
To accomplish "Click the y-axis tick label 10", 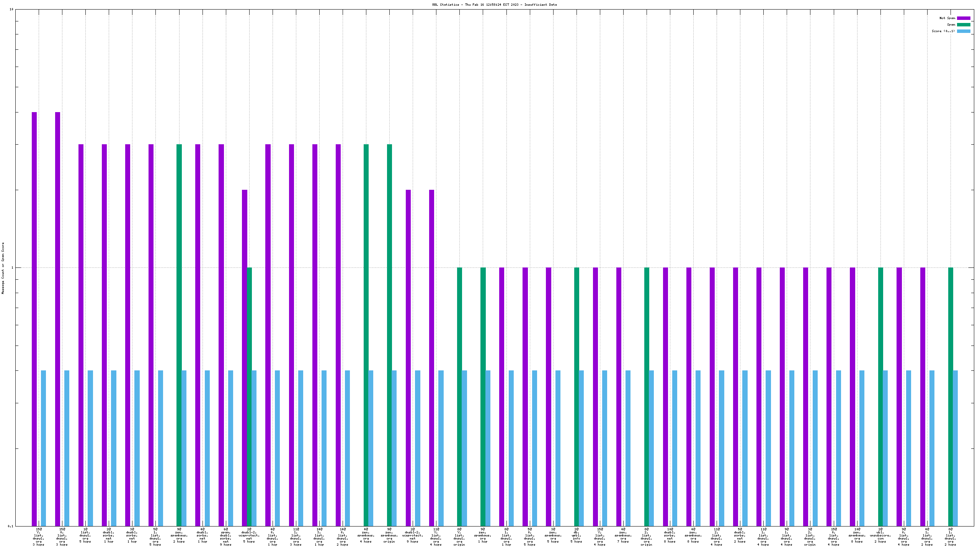I will coord(11,9).
